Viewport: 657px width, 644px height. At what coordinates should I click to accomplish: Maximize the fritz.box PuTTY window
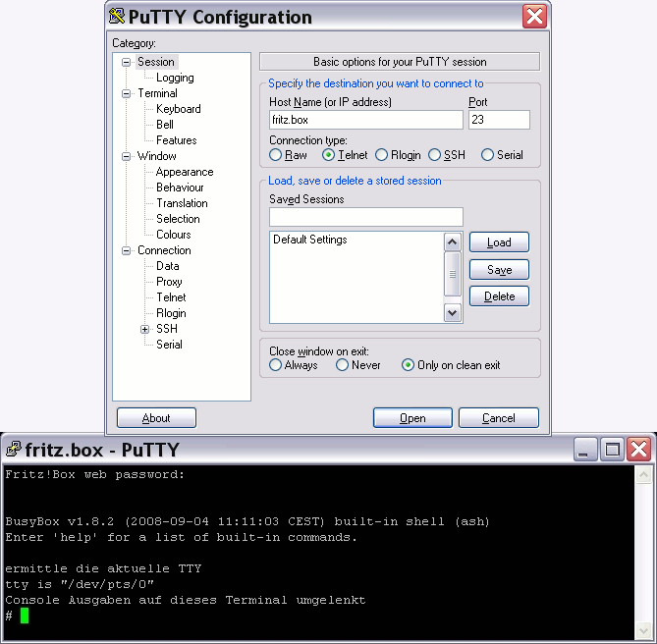[x=612, y=451]
